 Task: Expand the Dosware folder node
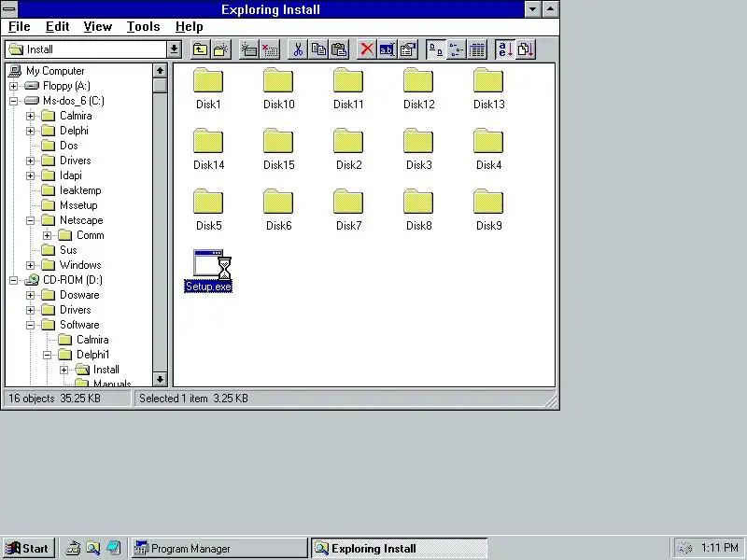[x=31, y=295]
